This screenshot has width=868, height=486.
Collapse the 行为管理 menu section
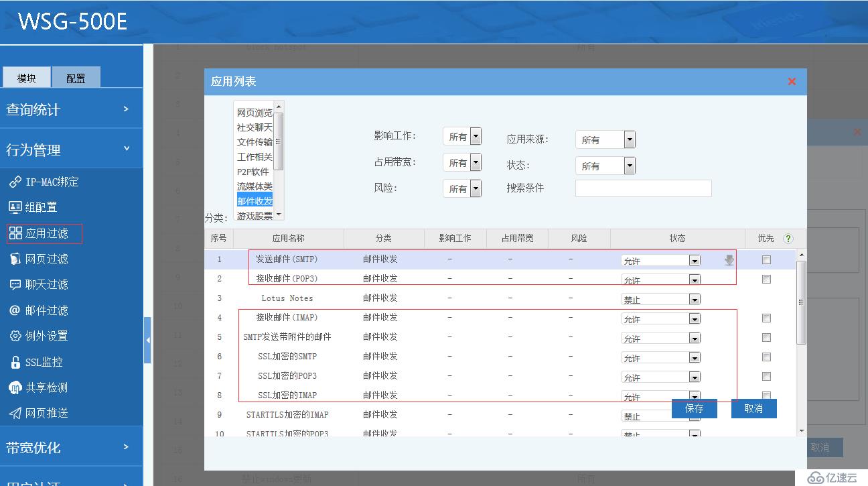(x=71, y=149)
